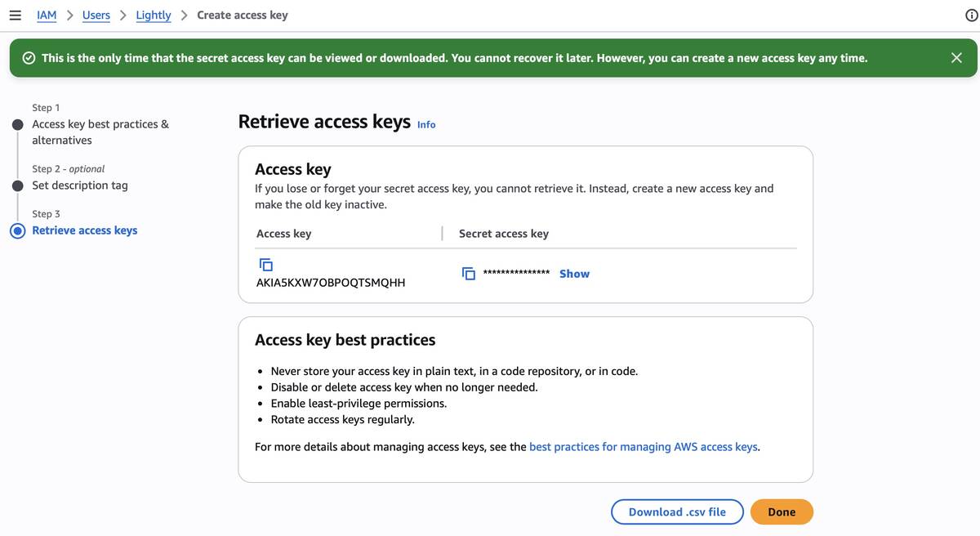Copy the access key ID using its copy icon
This screenshot has height=536, width=980.
click(265, 264)
